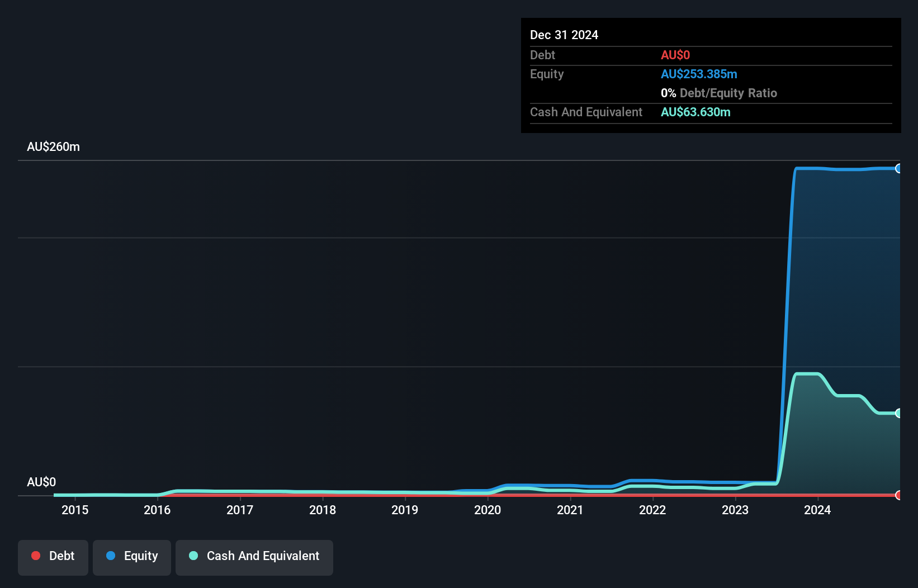Toggle the Debt legend button
The width and height of the screenshot is (918, 588).
click(x=53, y=557)
